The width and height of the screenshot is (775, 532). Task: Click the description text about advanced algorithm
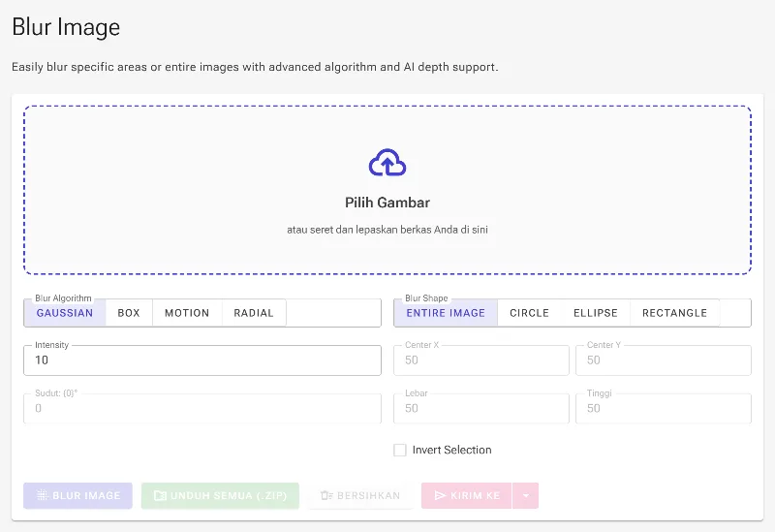(255, 67)
